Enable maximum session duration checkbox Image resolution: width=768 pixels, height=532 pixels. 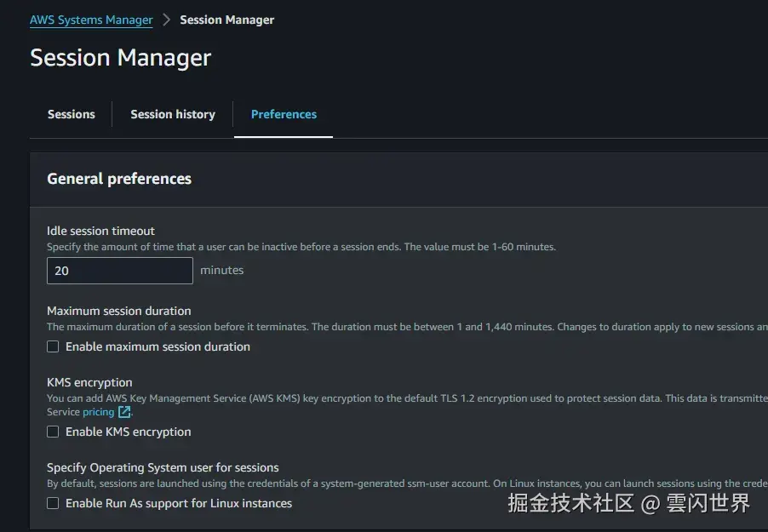coord(53,346)
